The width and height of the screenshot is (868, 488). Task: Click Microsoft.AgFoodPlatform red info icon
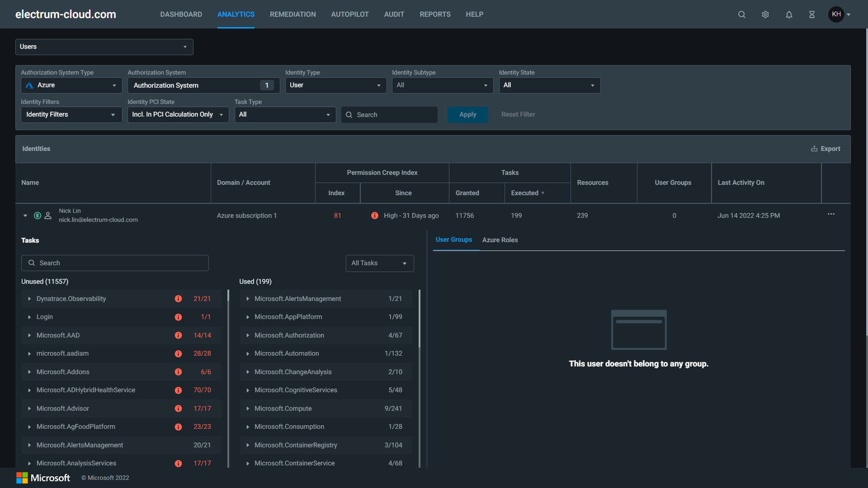coord(179,427)
